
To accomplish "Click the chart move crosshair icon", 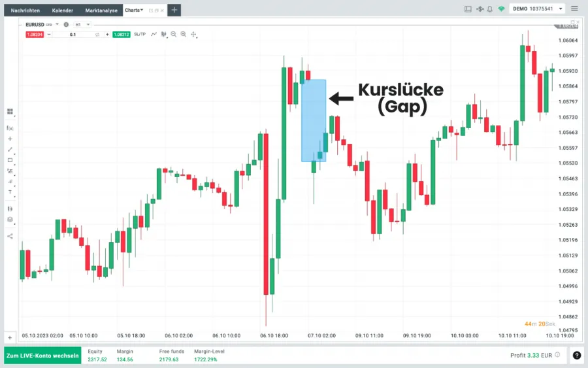I will [193, 35].
